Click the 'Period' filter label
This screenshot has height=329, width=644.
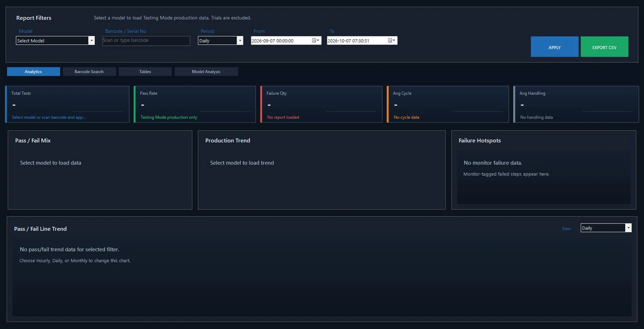click(x=207, y=31)
